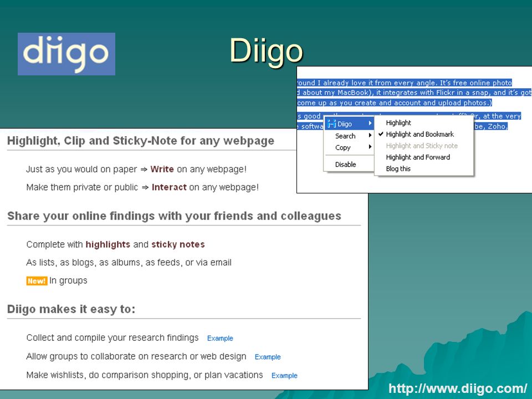Open the Diigo context menu entry
532x399 pixels.
click(350, 124)
